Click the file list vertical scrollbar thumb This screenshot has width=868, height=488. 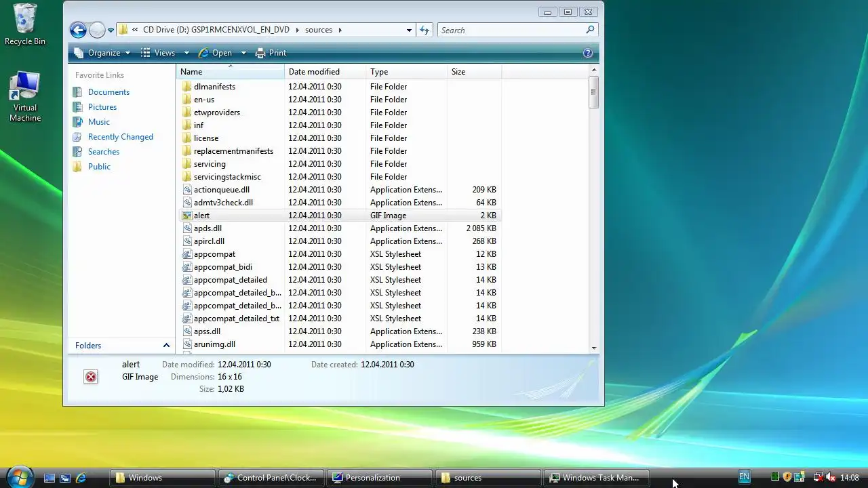(x=594, y=92)
